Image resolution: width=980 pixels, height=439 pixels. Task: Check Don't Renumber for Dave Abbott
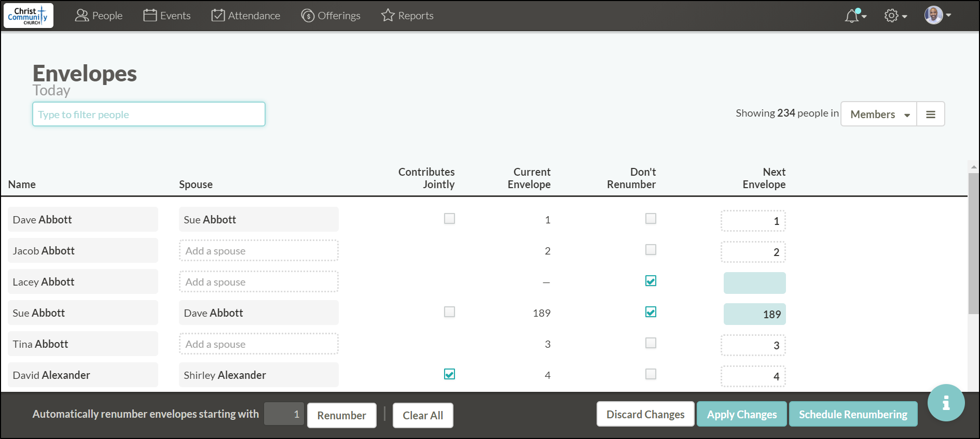[651, 219]
